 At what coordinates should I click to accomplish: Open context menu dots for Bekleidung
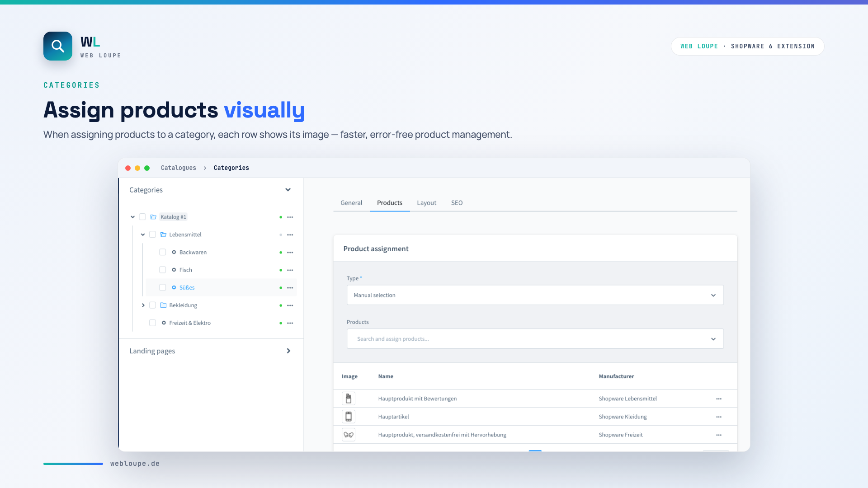click(290, 305)
